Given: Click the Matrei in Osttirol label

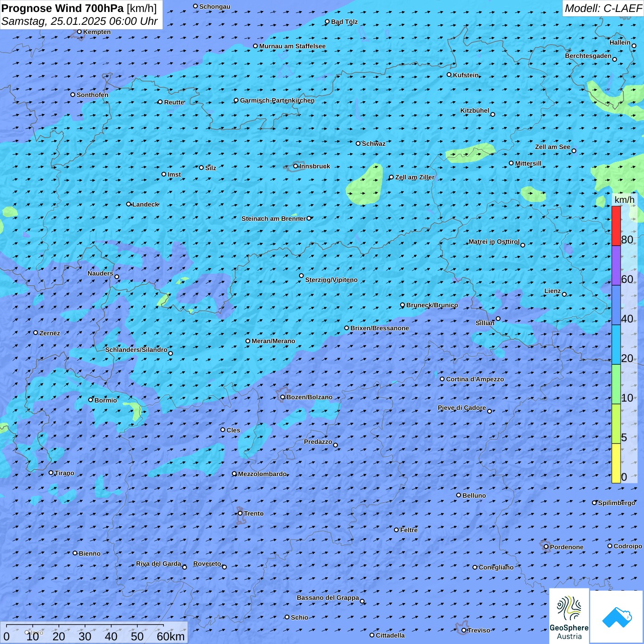Looking at the screenshot, I should (x=494, y=241).
